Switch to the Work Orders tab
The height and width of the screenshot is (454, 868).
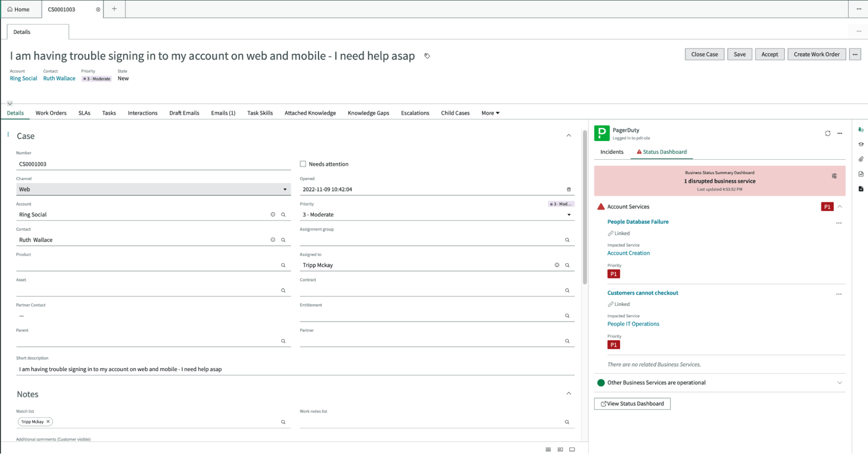coord(51,113)
